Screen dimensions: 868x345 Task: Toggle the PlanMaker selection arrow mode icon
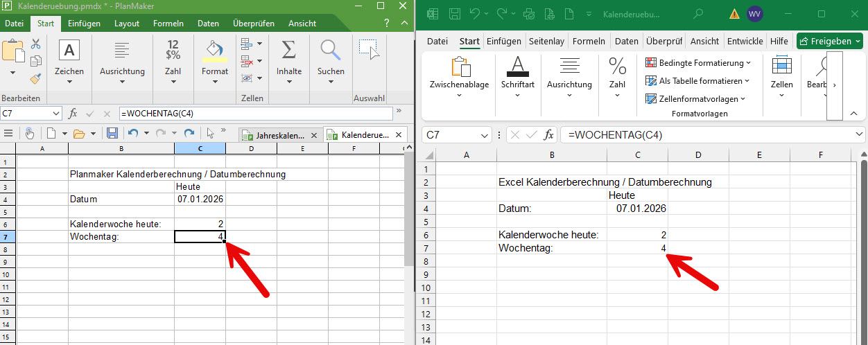(x=210, y=133)
